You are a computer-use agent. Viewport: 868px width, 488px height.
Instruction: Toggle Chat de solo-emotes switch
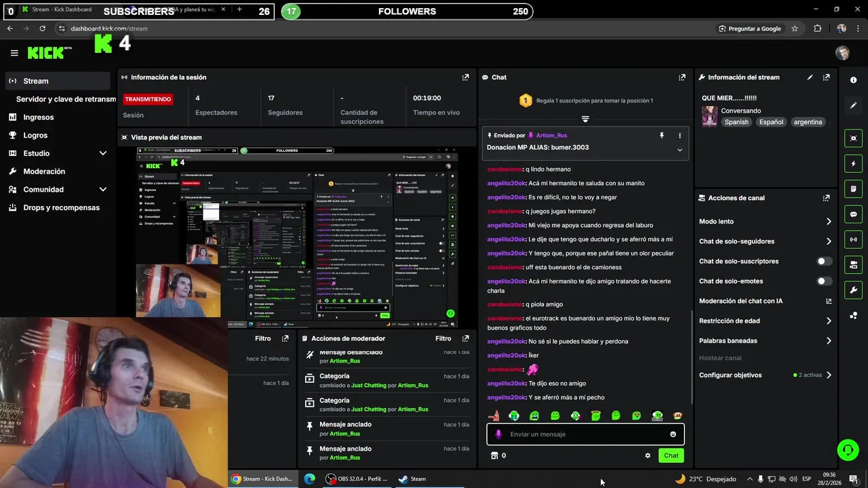click(x=824, y=281)
